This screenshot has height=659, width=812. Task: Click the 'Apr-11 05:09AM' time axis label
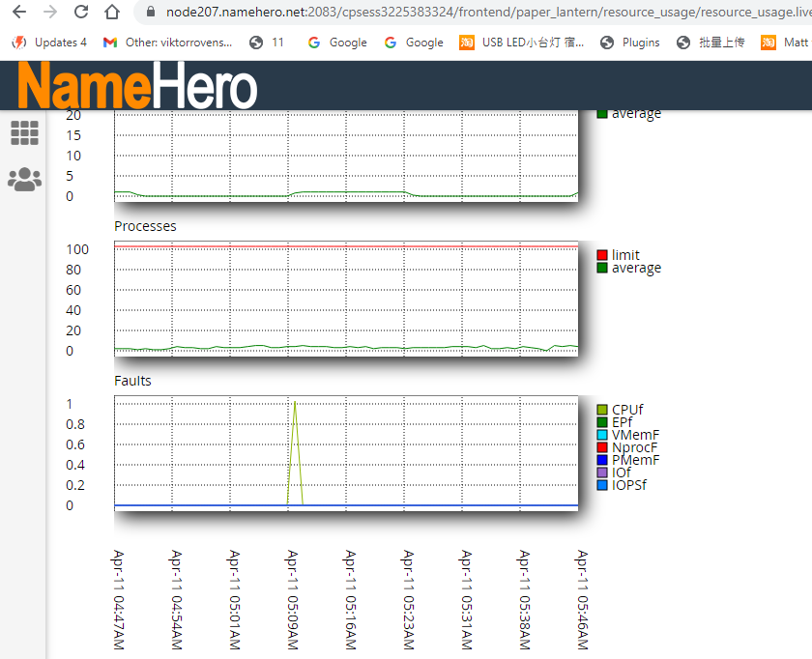291,599
